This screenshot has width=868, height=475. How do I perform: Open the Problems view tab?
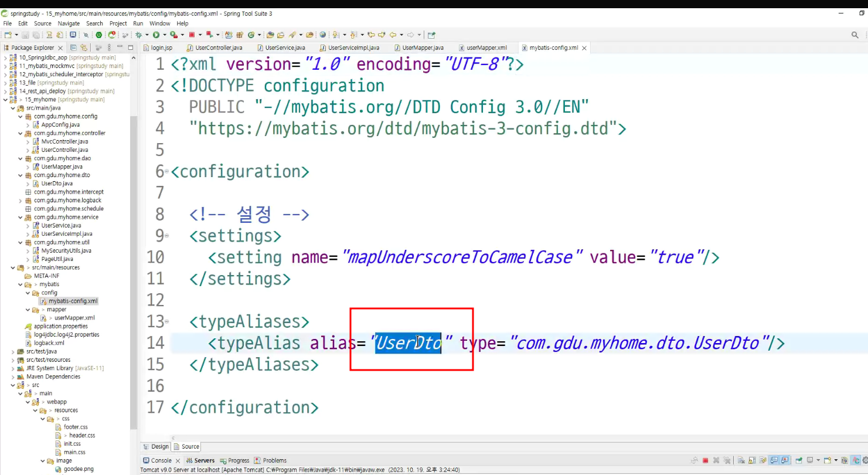[271, 460]
